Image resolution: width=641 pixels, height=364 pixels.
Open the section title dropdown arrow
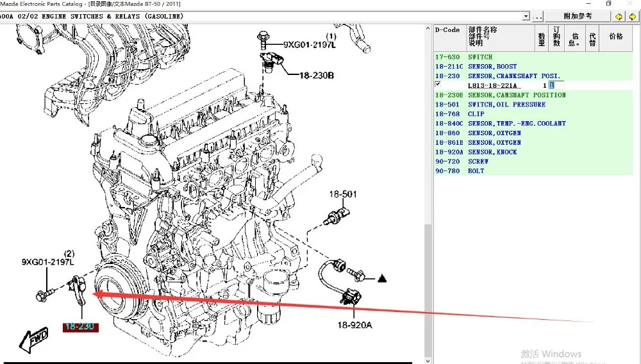click(x=526, y=16)
